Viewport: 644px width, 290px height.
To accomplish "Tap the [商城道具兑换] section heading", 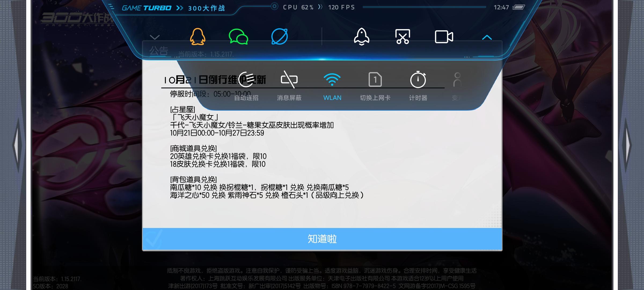I will click(x=193, y=148).
